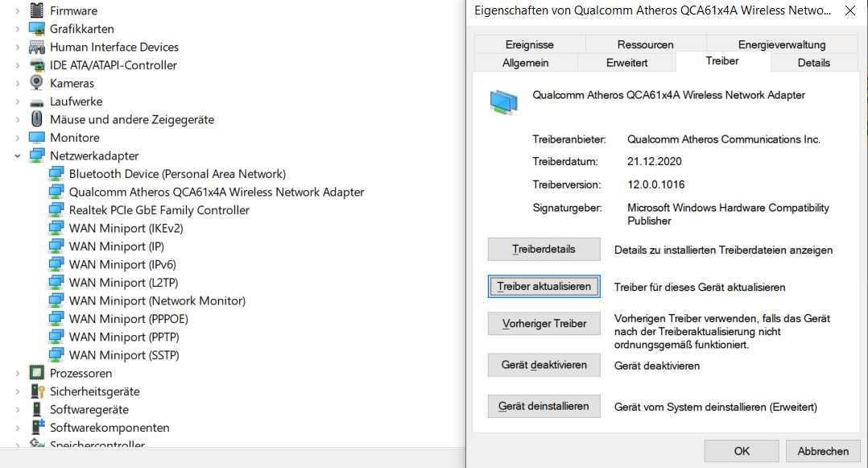Expand the Kameras node

[x=18, y=83]
